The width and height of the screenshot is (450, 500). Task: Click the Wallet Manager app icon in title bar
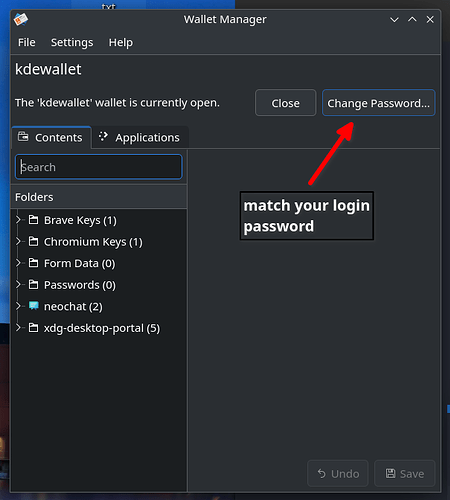click(21, 20)
